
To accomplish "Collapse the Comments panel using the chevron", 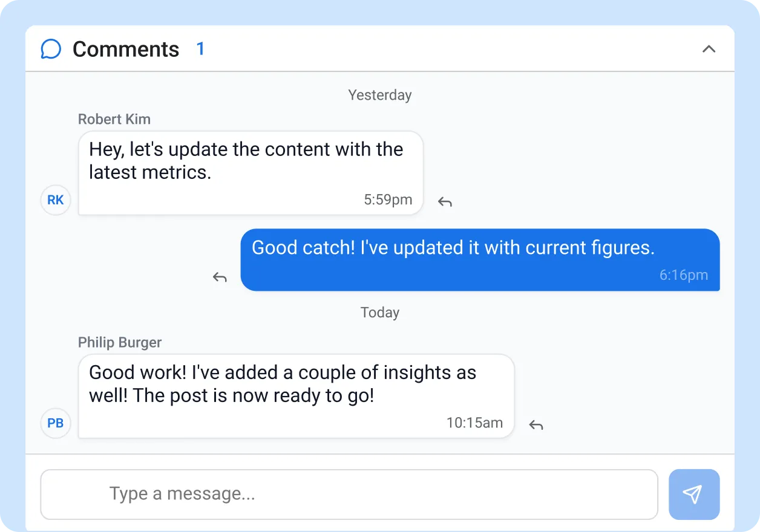I will (x=709, y=49).
